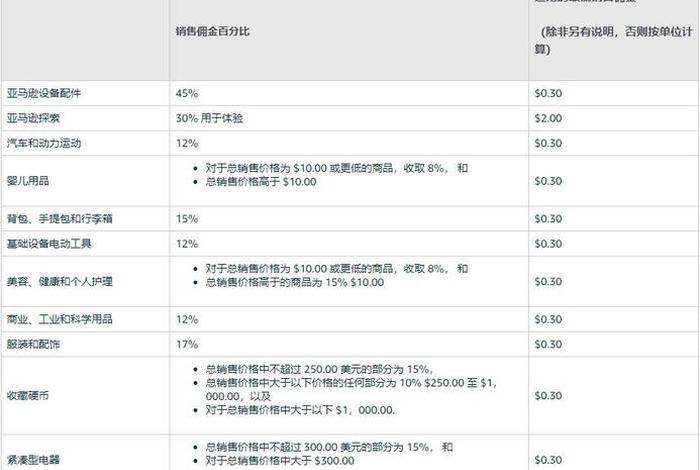
Task: Click bullet 对于总销售价格中大于 $300.00
Action: tap(280, 461)
